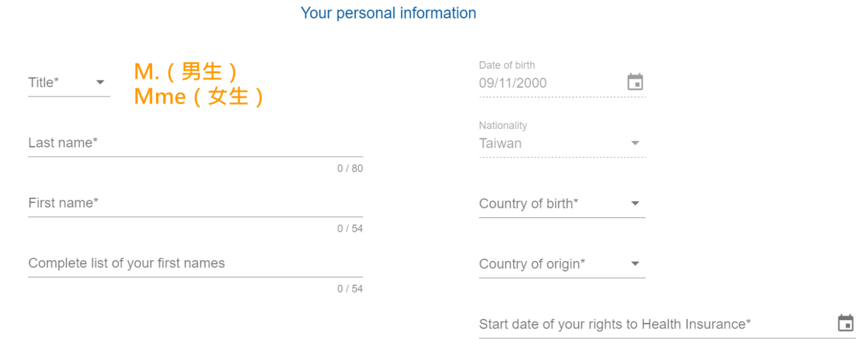Expand the Country of birth arrow
The width and height of the screenshot is (868, 346).
pos(635,204)
